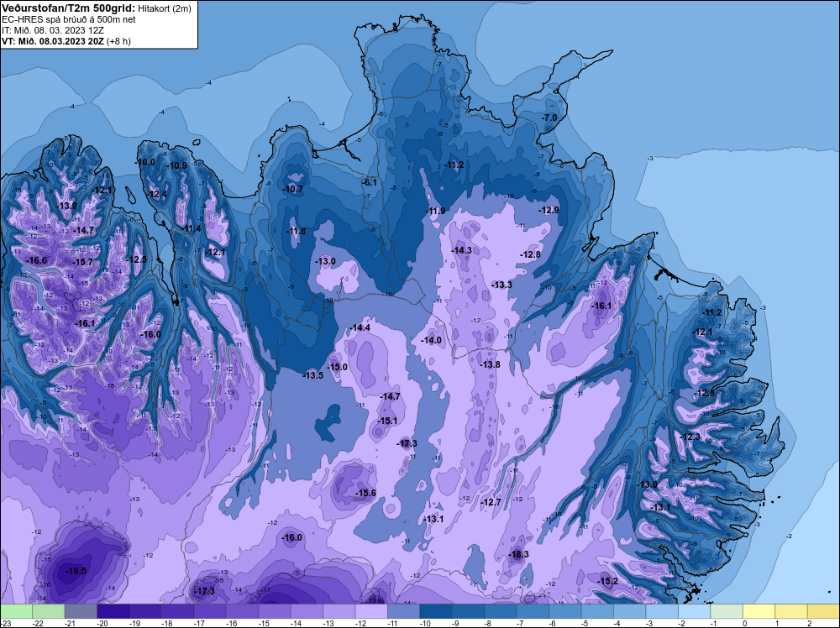The image size is (840, 628).
Task: Click the title 'Veðurstofan/T2m 500grid'
Action: pos(67,8)
